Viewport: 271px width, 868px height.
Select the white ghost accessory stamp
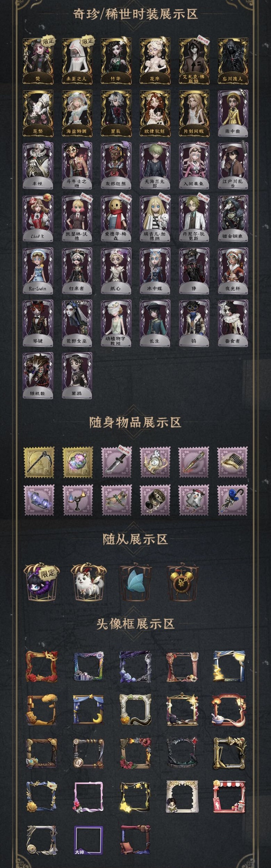point(194,500)
